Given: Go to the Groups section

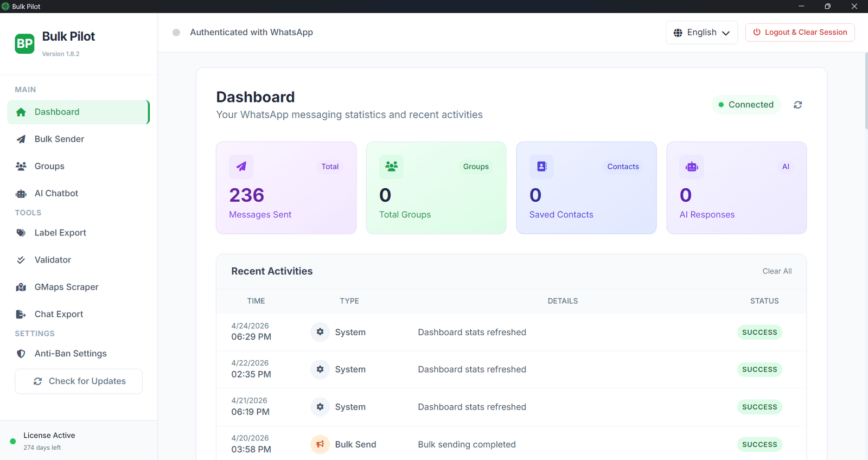Looking at the screenshot, I should coord(49,166).
